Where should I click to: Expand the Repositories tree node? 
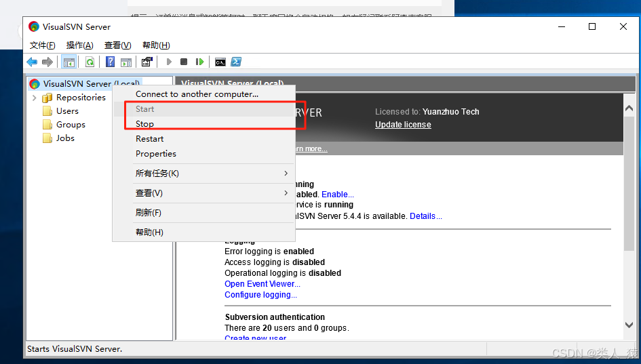click(x=35, y=98)
